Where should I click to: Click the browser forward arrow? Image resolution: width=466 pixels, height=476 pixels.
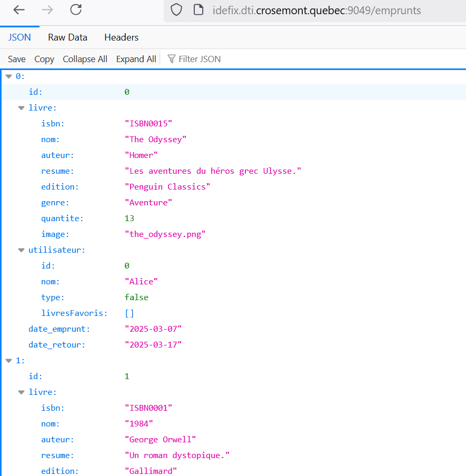47,10
